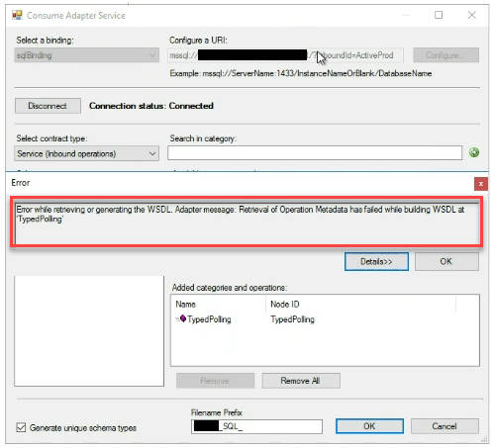Viewport: 495px width, 448px height.
Task: Toggle Generate unique schema types checkbox
Action: pos(21,427)
